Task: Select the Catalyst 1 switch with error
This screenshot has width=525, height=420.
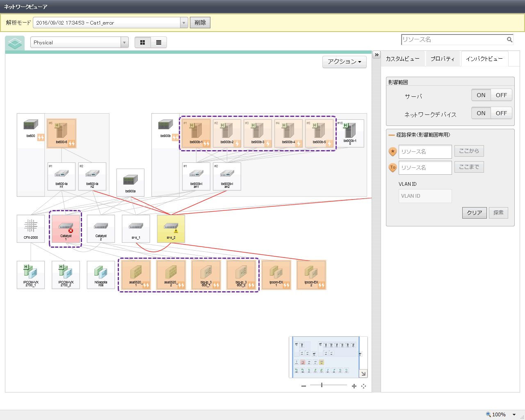Action: 66,228
